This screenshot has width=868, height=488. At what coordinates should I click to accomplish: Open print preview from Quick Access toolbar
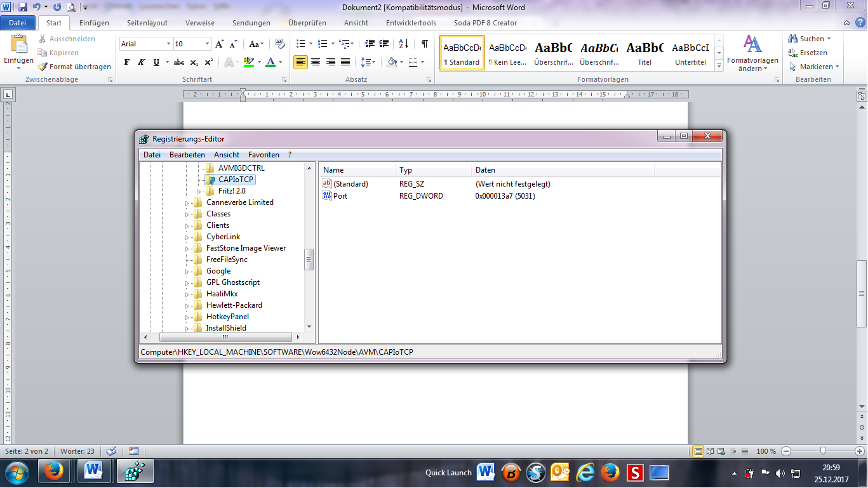tap(71, 7)
